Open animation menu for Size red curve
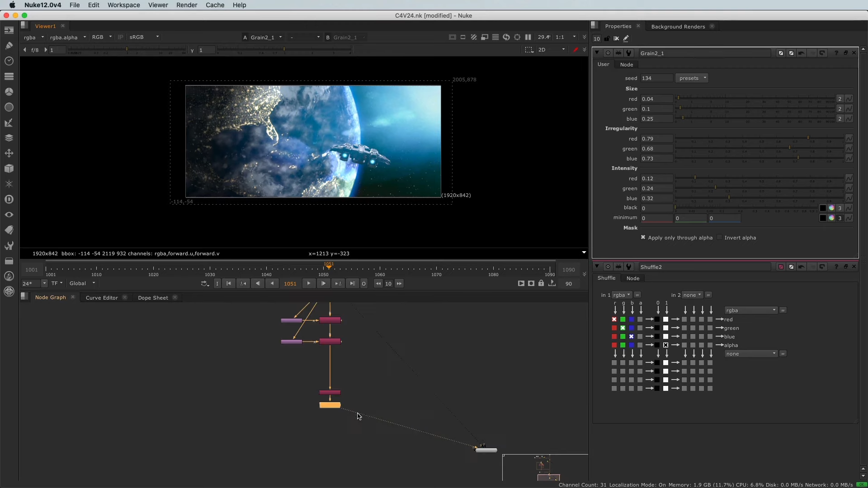 pyautogui.click(x=849, y=99)
